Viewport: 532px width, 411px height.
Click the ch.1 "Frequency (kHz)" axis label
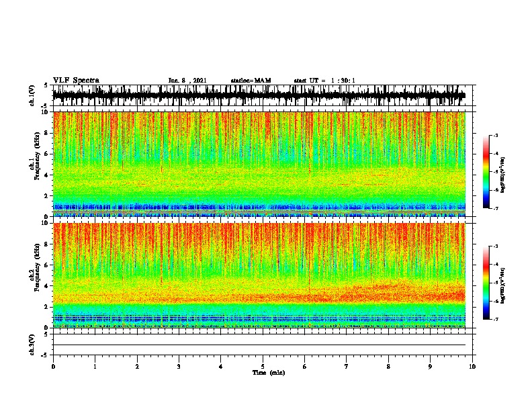click(37, 156)
